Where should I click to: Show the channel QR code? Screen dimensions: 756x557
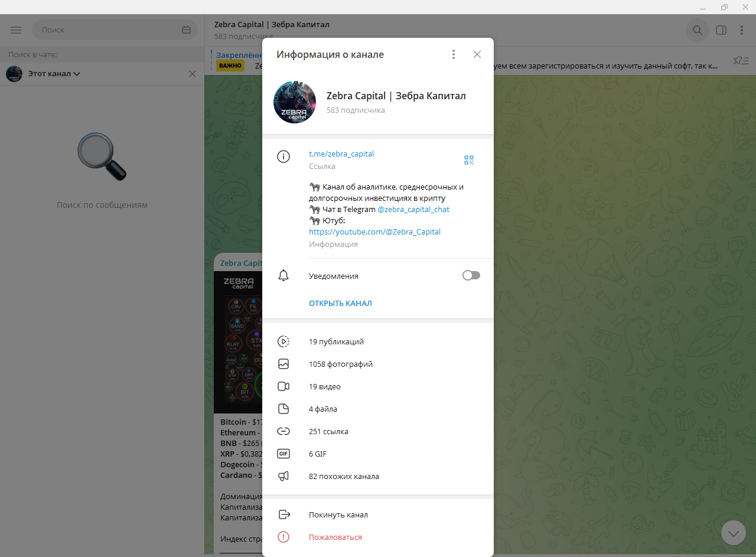click(469, 160)
